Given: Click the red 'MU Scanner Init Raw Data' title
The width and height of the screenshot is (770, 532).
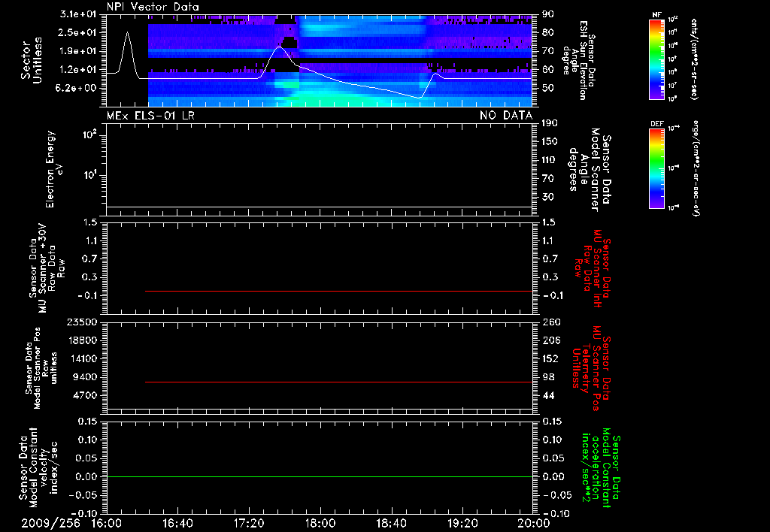Looking at the screenshot, I should [x=594, y=268].
